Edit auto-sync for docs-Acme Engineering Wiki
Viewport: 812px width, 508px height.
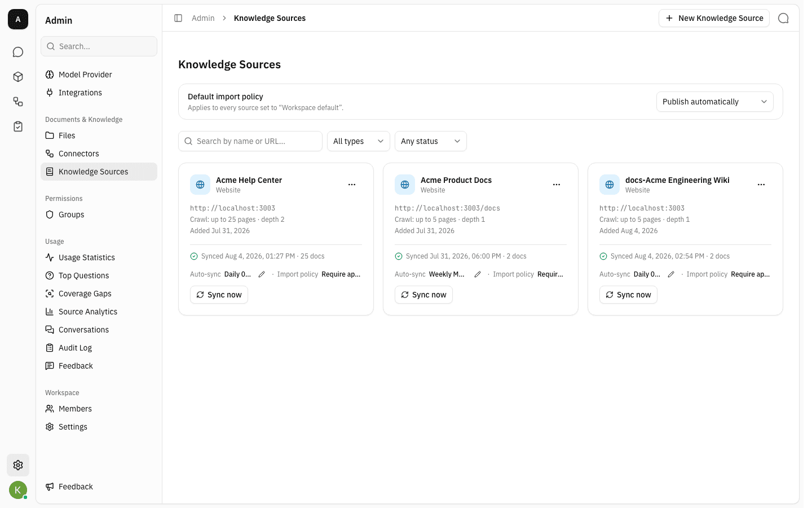(x=671, y=274)
